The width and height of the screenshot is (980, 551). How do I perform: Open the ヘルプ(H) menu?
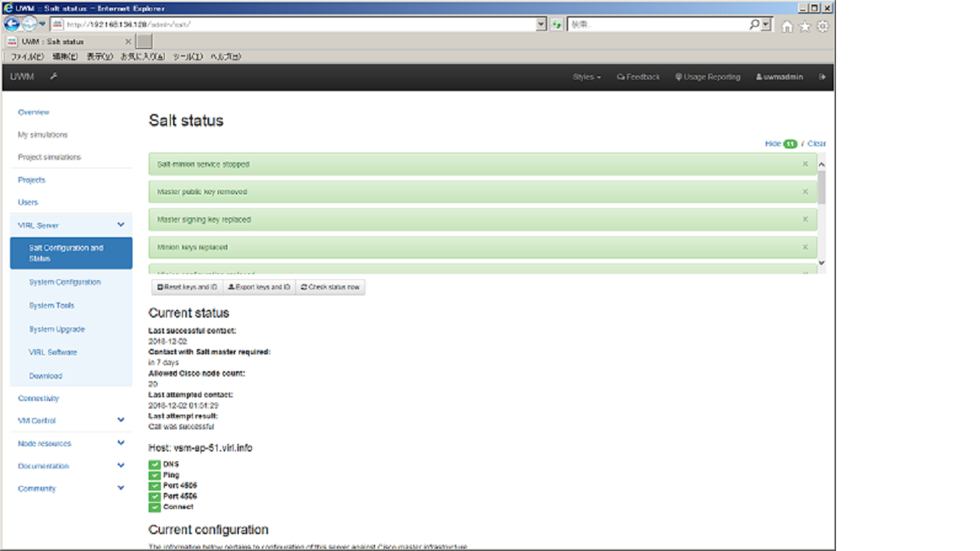click(225, 57)
